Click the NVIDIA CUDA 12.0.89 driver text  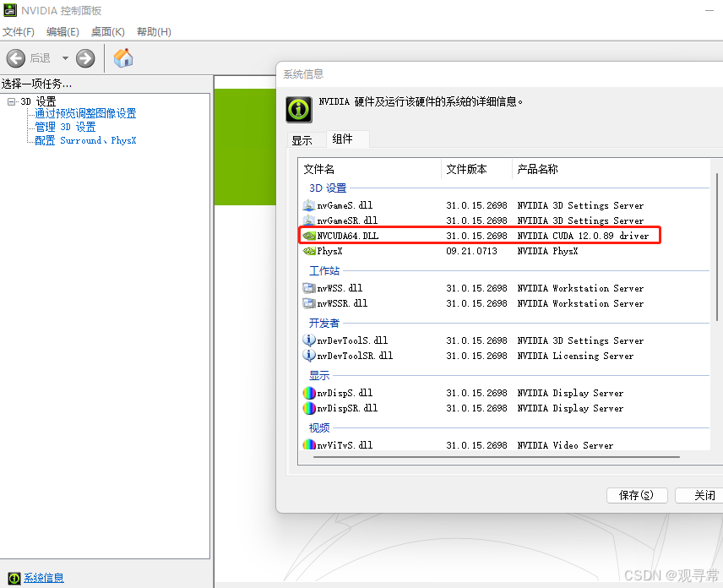point(583,236)
